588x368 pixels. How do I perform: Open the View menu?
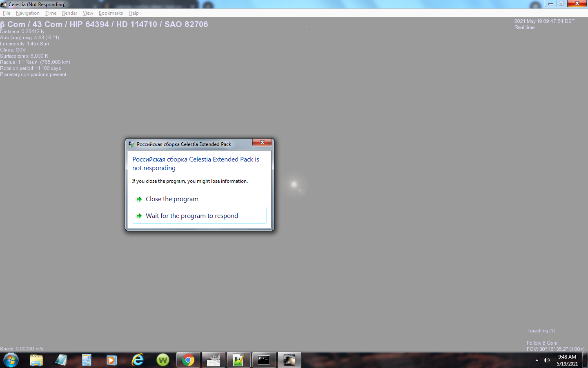tap(88, 13)
